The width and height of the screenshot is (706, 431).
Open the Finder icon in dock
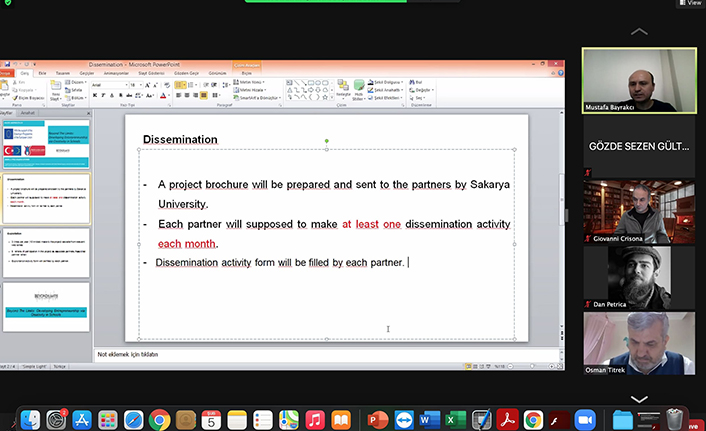point(31,419)
